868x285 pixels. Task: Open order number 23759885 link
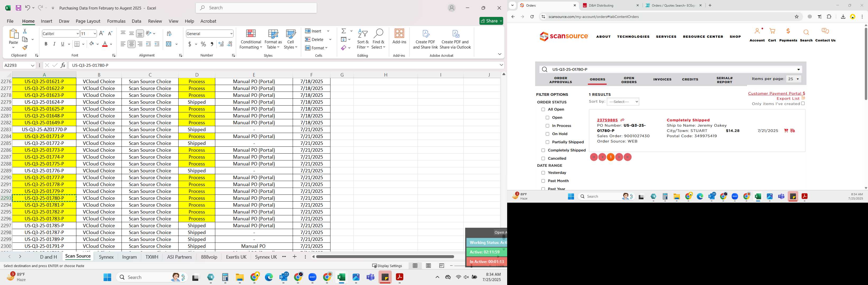(x=607, y=120)
